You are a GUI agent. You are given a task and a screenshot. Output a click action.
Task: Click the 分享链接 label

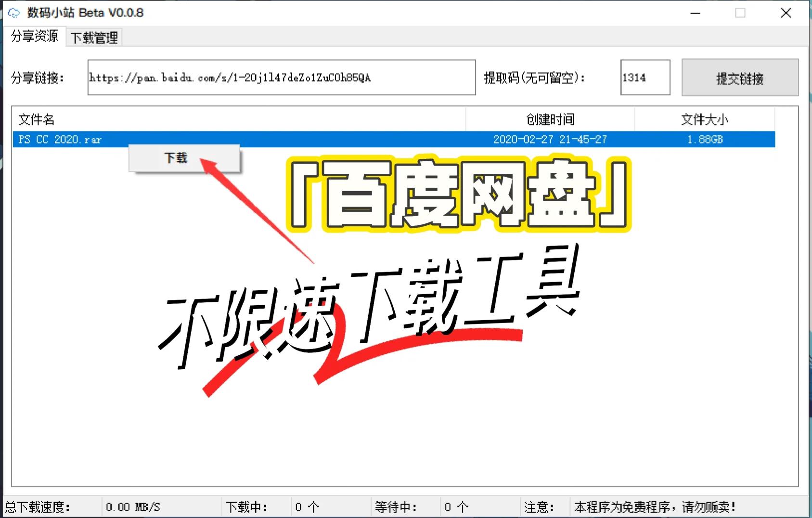tap(39, 78)
